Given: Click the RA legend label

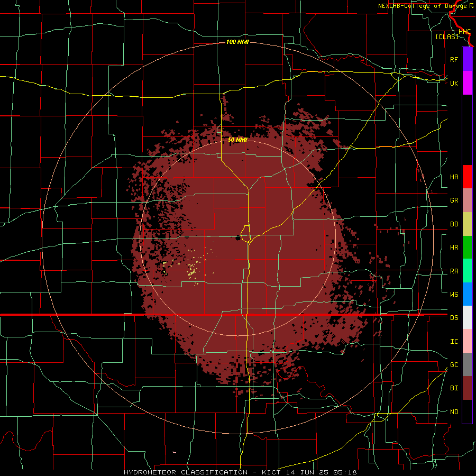Looking at the screenshot, I should coord(454,271).
